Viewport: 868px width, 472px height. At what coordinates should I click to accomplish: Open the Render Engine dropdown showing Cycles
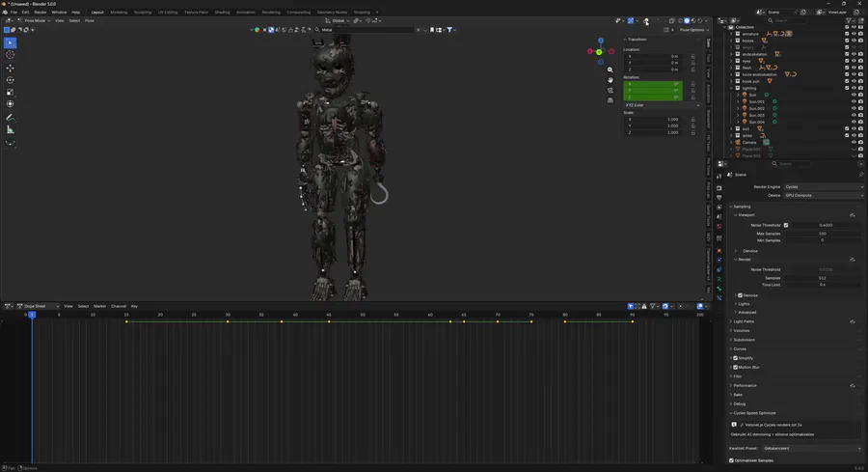[824, 186]
